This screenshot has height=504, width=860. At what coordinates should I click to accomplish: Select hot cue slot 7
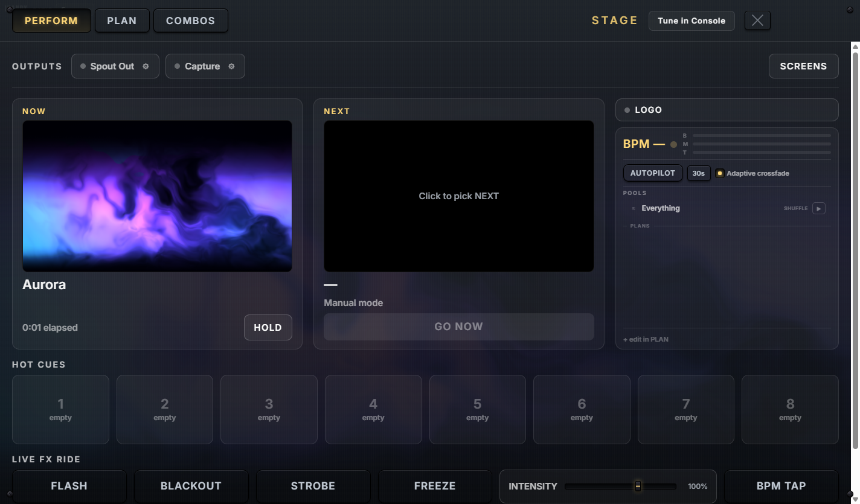click(x=686, y=409)
